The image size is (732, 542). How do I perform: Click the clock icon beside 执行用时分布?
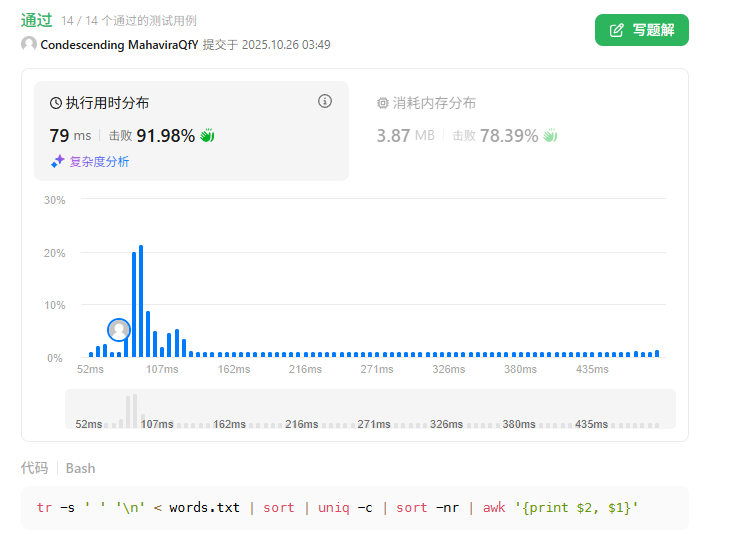pyautogui.click(x=56, y=103)
